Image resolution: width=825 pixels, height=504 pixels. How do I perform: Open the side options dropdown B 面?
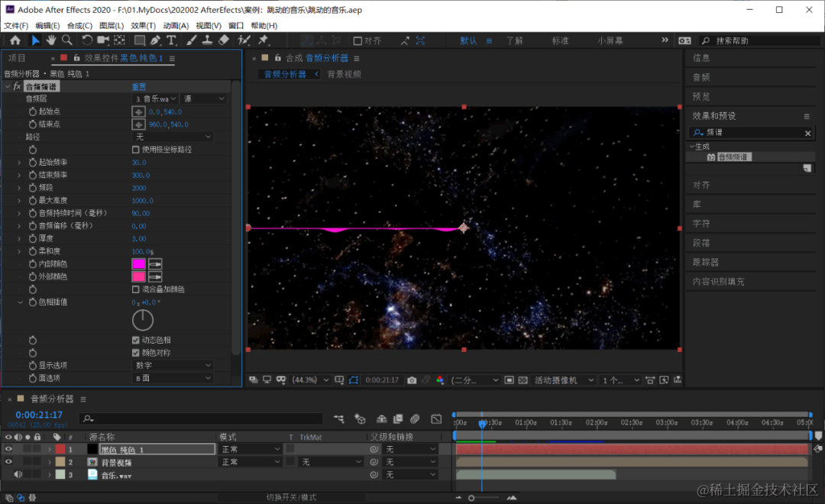(173, 378)
